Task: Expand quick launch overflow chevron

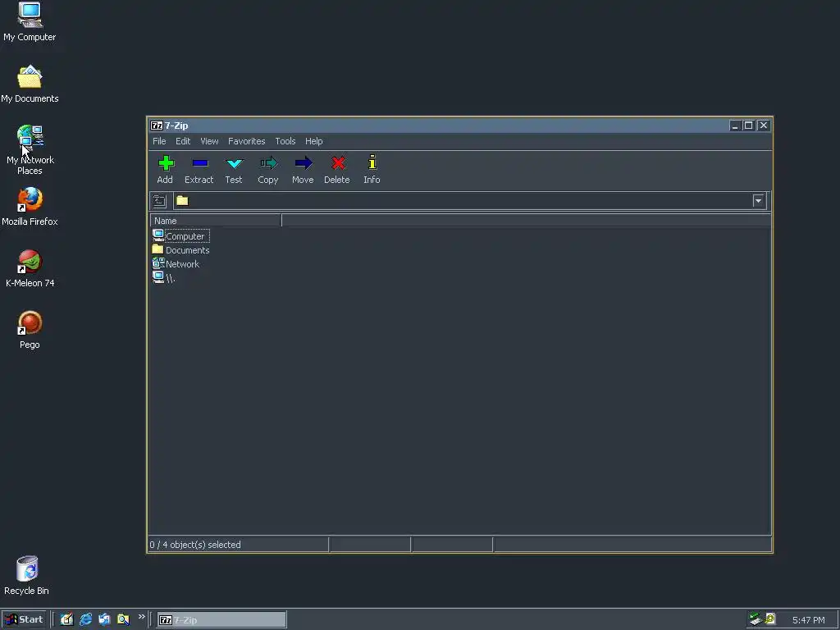Action: (x=141, y=617)
